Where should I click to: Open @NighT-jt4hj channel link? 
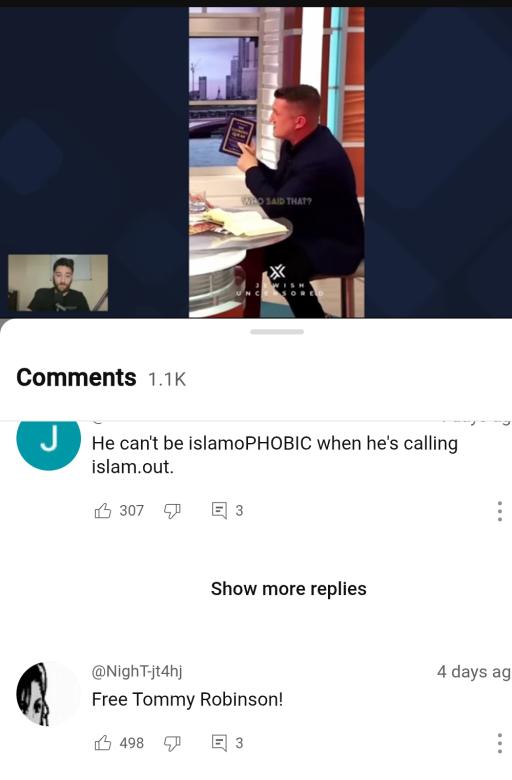pyautogui.click(x=137, y=671)
